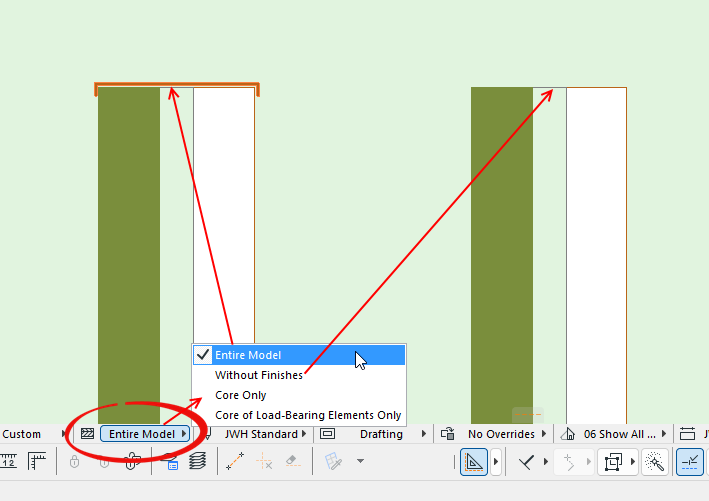Click the corner ruler measure icon
The width and height of the screenshot is (709, 501).
(x=37, y=462)
